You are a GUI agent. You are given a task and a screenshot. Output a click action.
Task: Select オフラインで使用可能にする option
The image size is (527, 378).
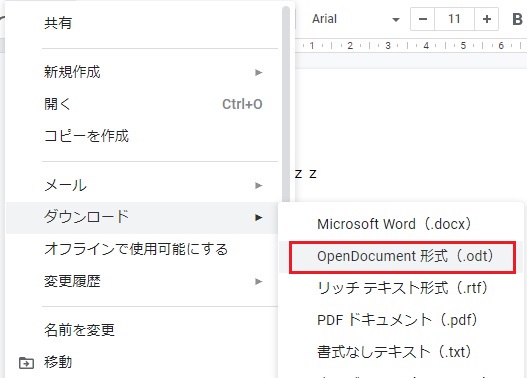click(x=143, y=249)
